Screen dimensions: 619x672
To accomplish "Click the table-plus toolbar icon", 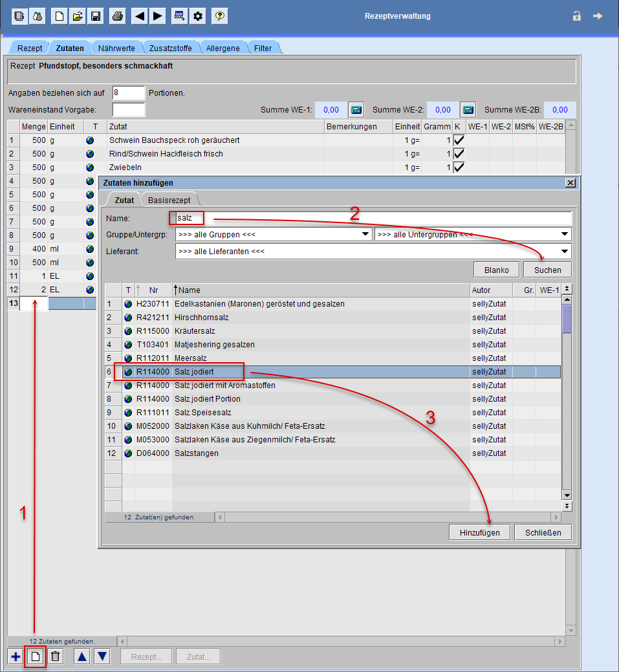I will 179,16.
